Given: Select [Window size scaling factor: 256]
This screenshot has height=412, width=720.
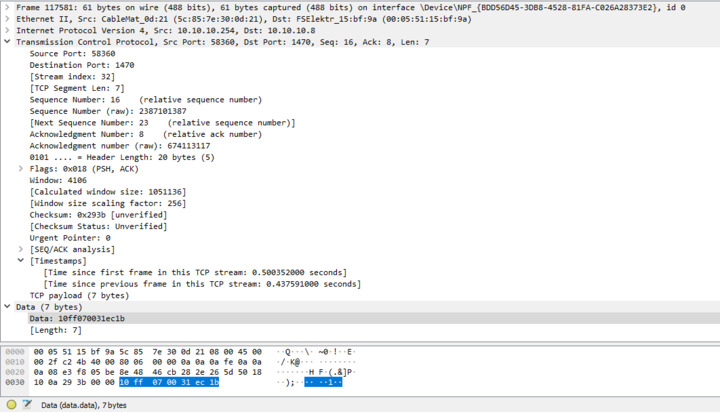Looking at the screenshot, I should (x=108, y=203).
